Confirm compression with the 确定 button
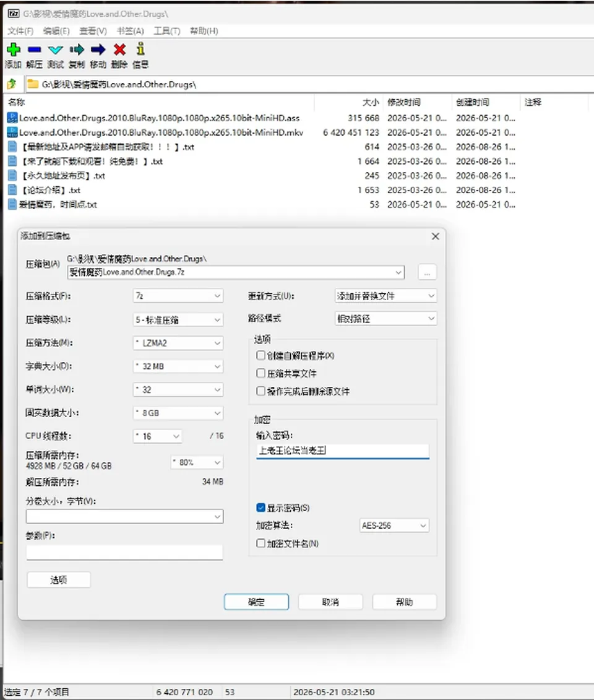This screenshot has width=594, height=700. (256, 602)
